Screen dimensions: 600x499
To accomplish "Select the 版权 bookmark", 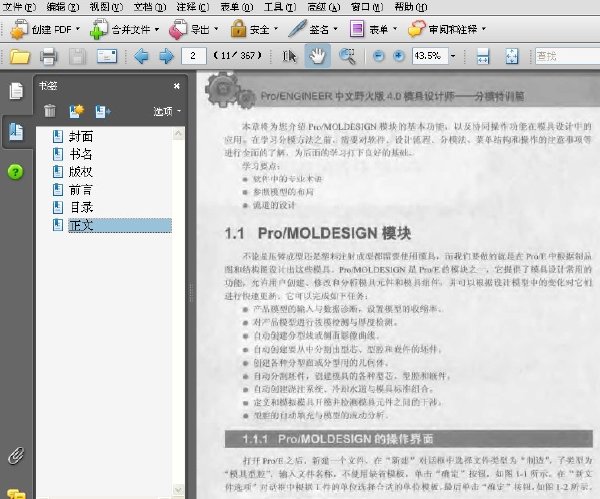I will pos(81,172).
